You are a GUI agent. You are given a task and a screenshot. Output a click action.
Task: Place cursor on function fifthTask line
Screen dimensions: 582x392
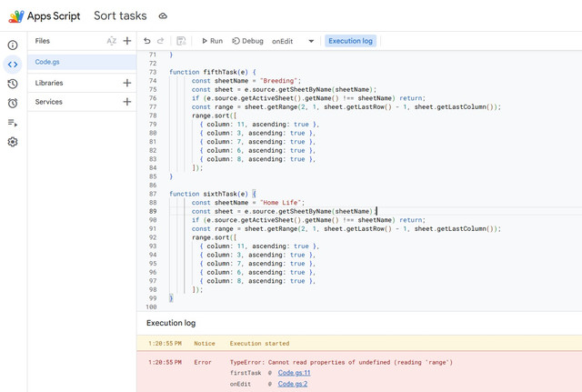point(213,72)
